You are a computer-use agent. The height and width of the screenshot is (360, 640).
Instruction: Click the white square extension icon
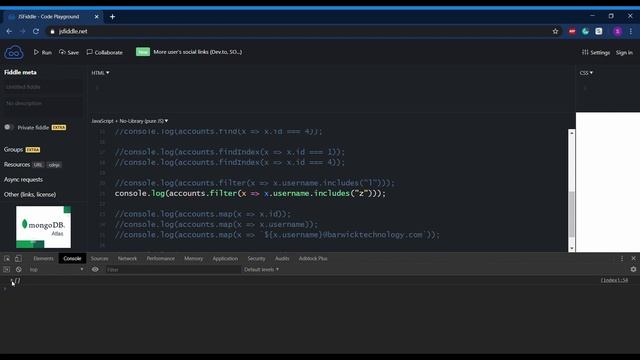[598, 31]
